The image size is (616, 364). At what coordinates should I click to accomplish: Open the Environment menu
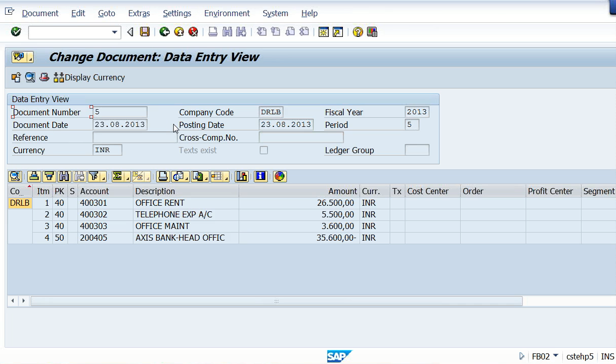[x=227, y=13]
